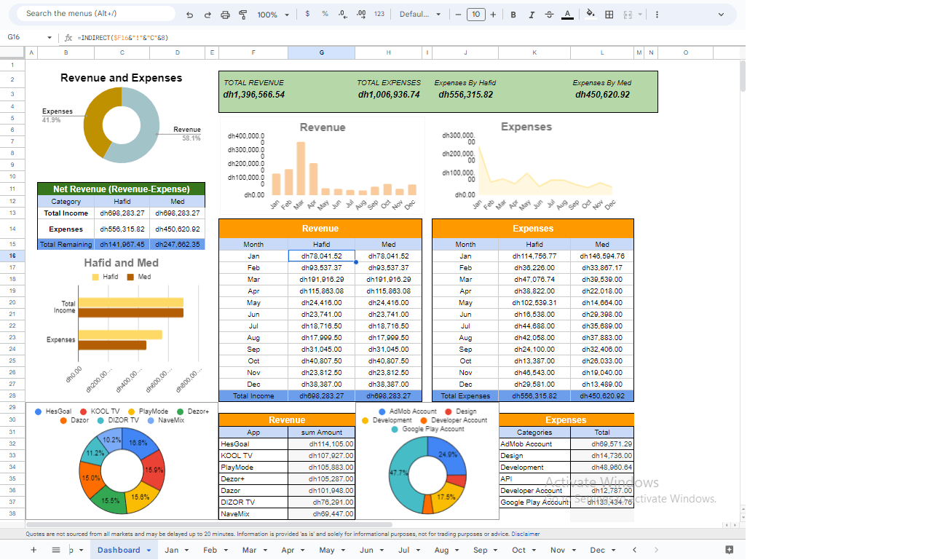Open the all sheets list icon
Image resolution: width=932 pixels, height=560 pixels.
56,550
